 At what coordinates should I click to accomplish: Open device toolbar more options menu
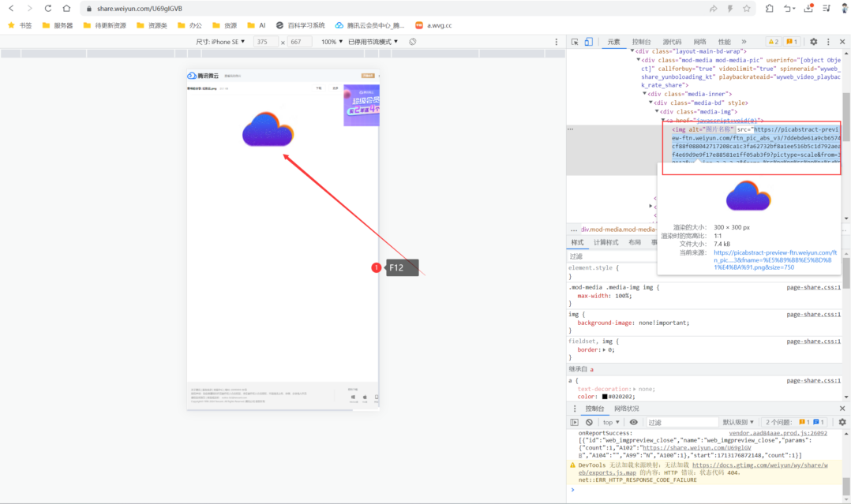tap(557, 42)
